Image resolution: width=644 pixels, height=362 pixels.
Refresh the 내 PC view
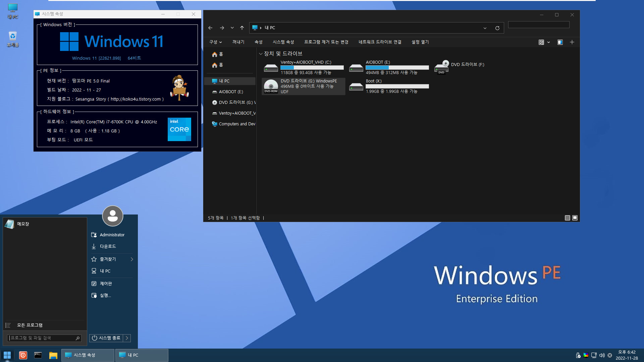497,28
